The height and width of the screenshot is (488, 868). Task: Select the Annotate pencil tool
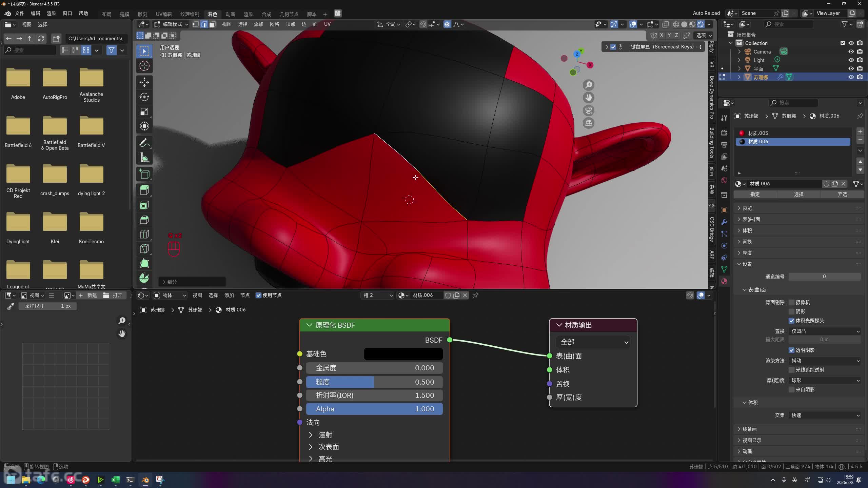144,143
